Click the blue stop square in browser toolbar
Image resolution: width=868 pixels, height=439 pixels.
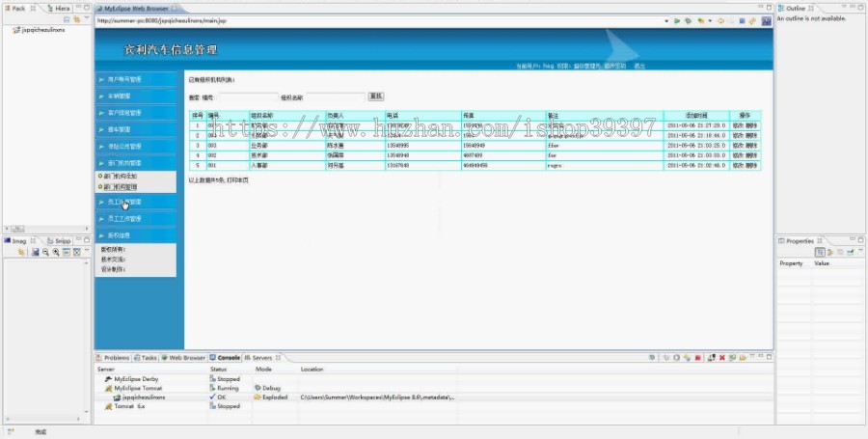[743, 21]
